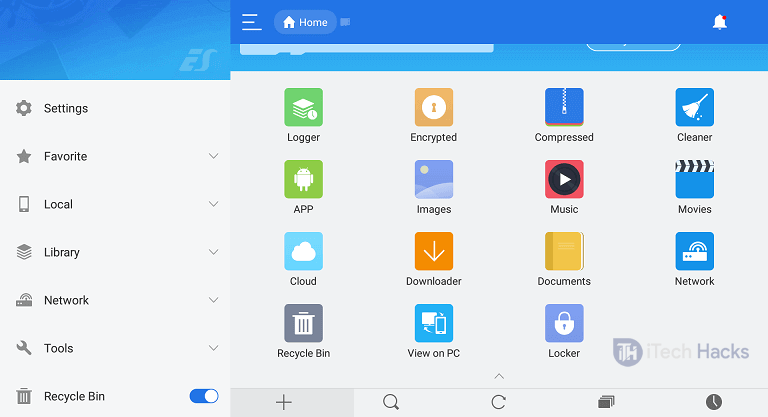Expand the Favorite section chevron

click(213, 156)
